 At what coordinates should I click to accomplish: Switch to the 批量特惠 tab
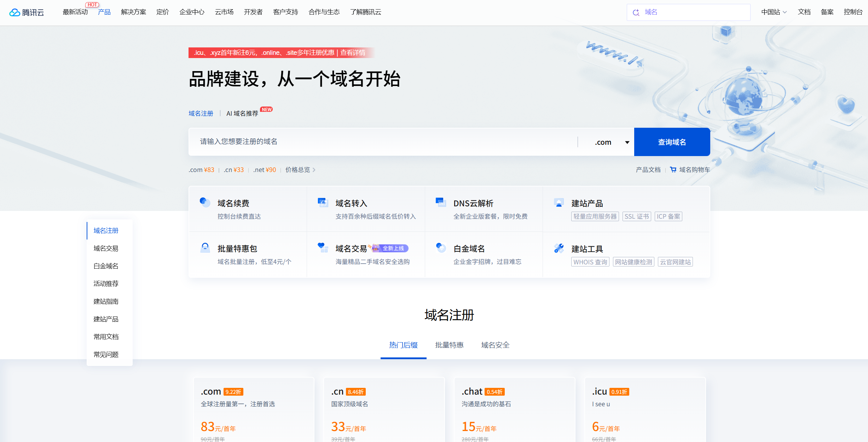point(449,345)
